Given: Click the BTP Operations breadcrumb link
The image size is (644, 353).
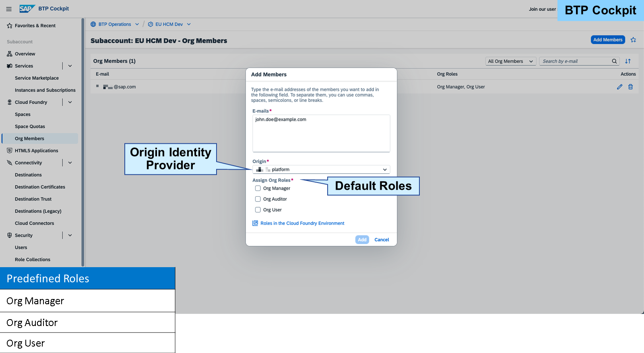Looking at the screenshot, I should click(115, 24).
